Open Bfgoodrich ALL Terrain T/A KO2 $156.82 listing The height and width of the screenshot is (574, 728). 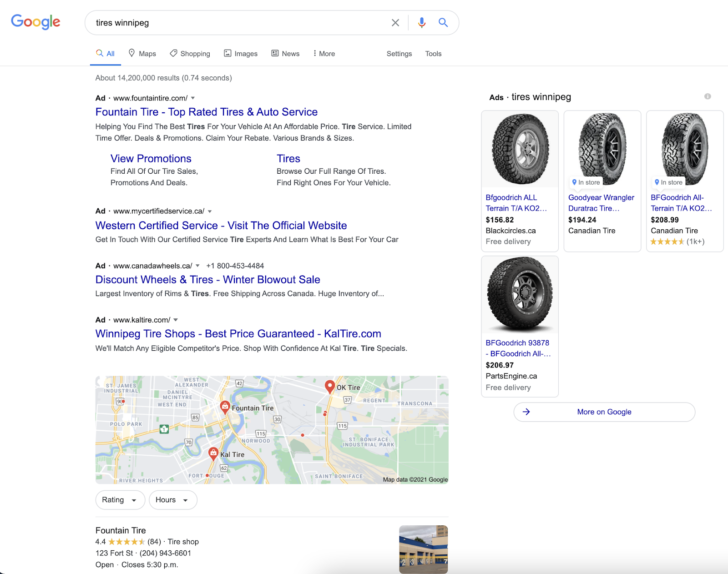click(x=516, y=203)
